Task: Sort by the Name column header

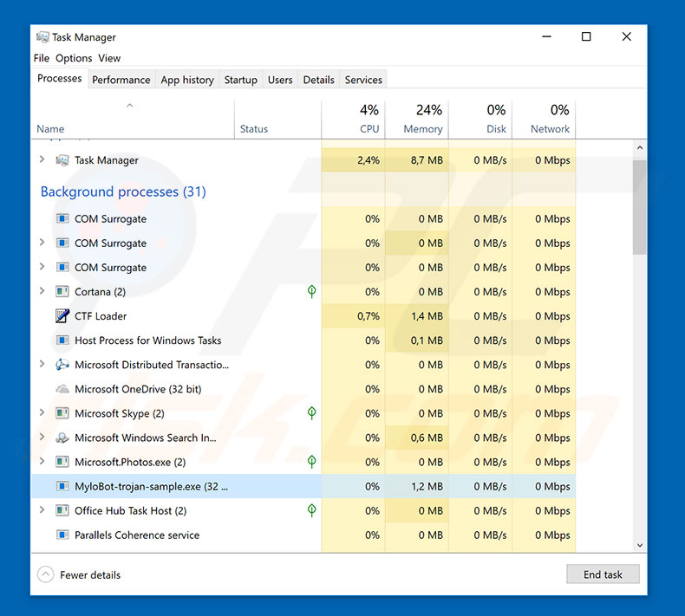Action: [x=133, y=120]
